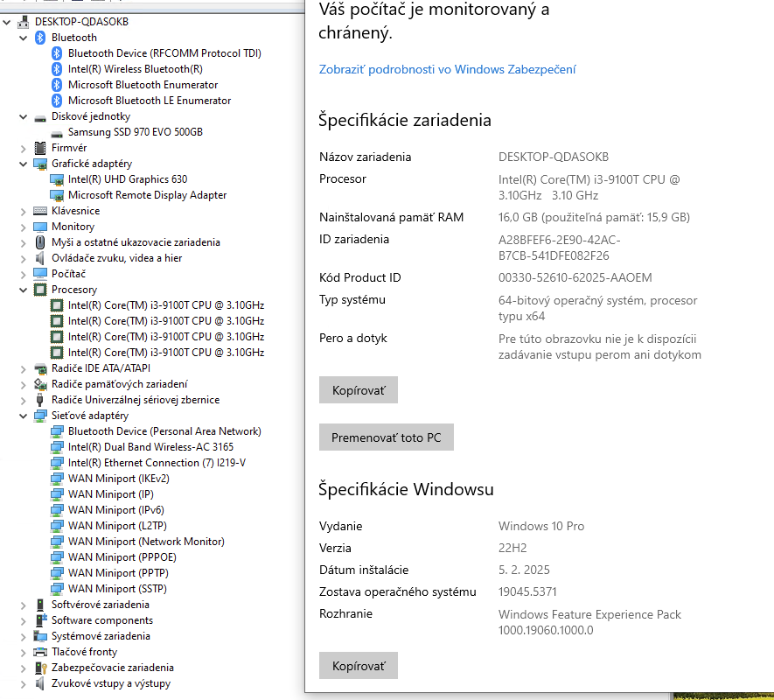
Task: Click the WAN Miniport (IKEv2) adapter icon
Action: click(57, 479)
